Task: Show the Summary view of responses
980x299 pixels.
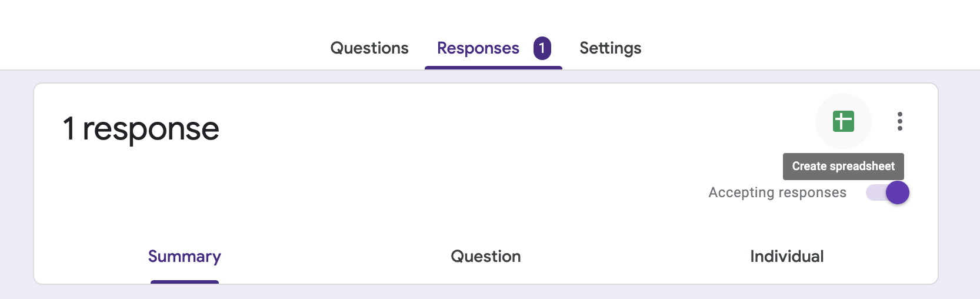Action: point(185,257)
